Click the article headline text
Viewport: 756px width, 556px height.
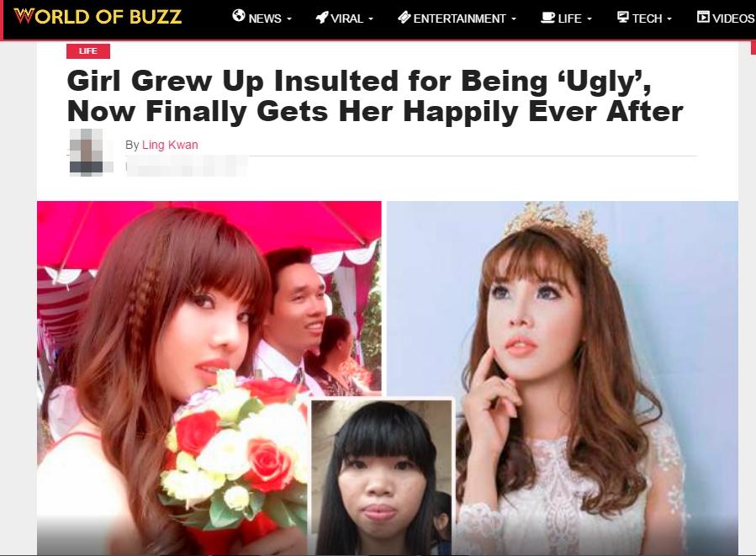click(374, 96)
